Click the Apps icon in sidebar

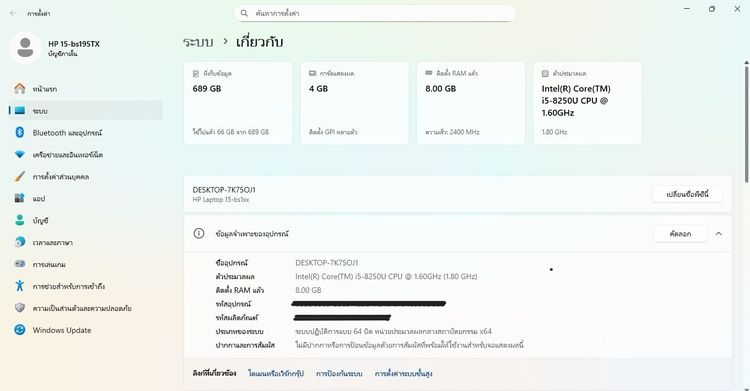20,198
